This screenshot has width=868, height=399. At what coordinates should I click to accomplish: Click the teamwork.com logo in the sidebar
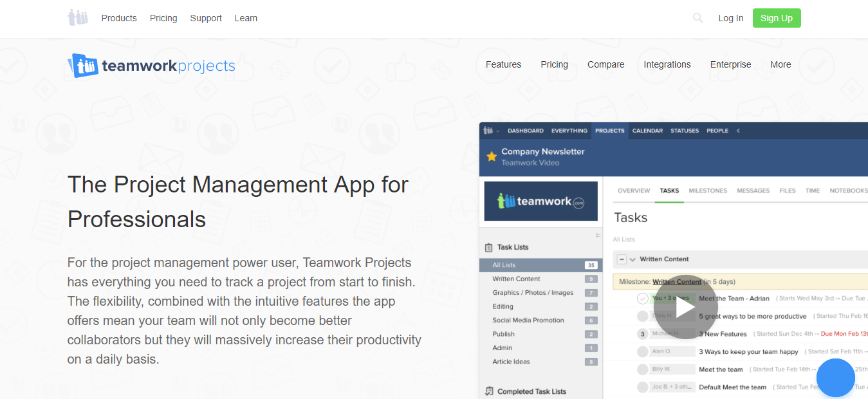point(540,200)
